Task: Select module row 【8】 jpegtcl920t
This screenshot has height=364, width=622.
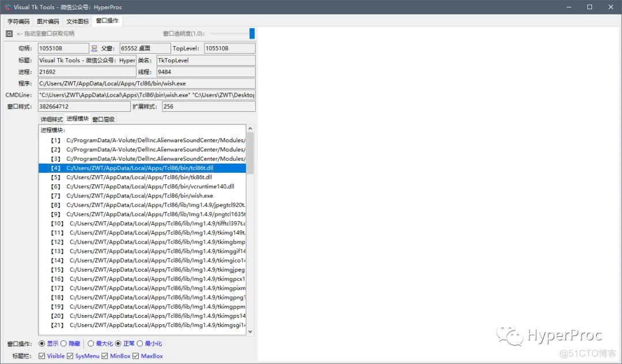Action: (142, 205)
